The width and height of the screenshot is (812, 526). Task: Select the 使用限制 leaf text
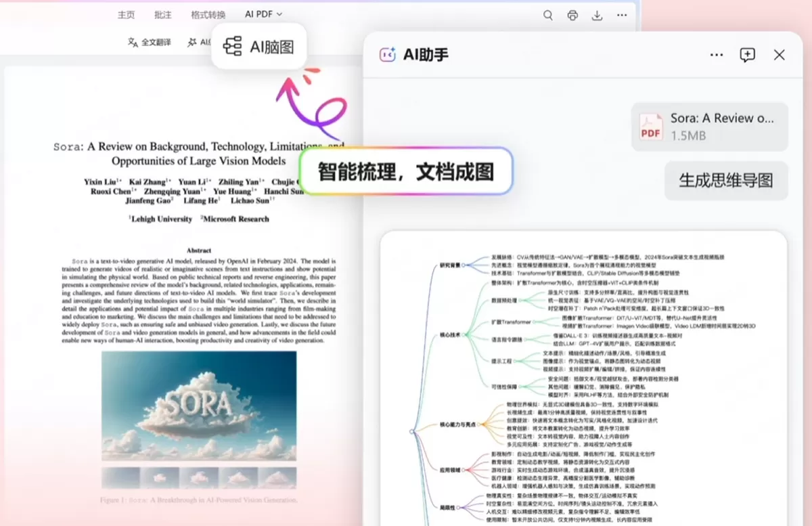pyautogui.click(x=570, y=521)
